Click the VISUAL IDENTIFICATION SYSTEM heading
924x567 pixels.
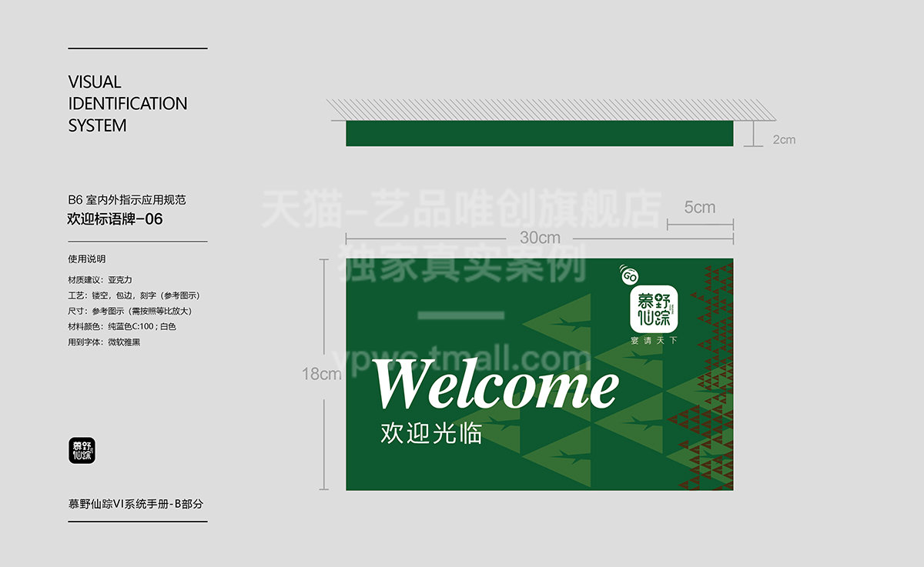pos(128,103)
